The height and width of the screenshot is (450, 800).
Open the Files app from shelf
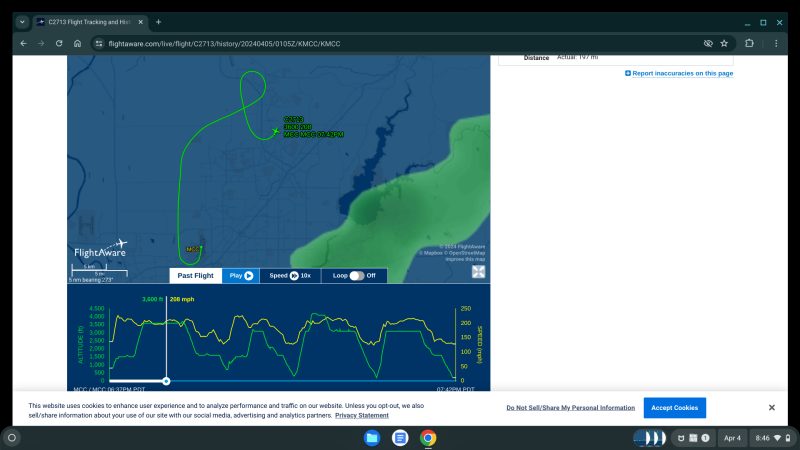pos(372,438)
